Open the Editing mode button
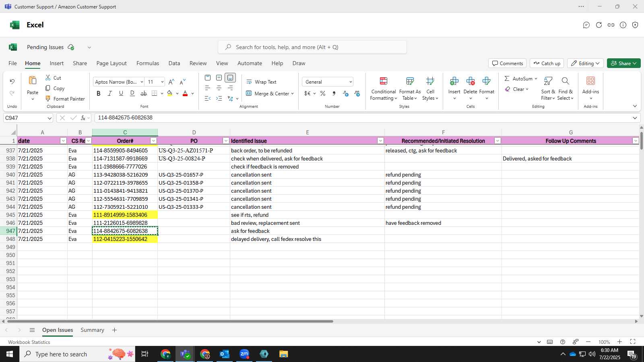The width and height of the screenshot is (644, 362). tap(585, 64)
